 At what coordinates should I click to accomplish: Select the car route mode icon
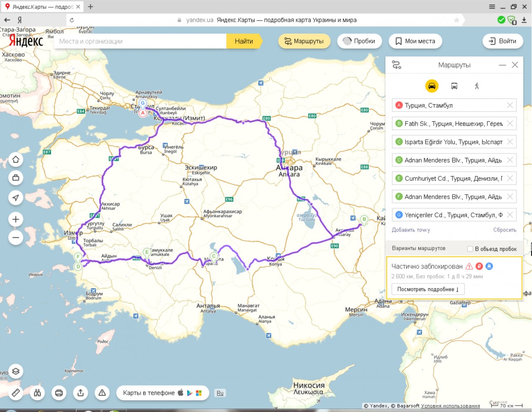pyautogui.click(x=431, y=86)
